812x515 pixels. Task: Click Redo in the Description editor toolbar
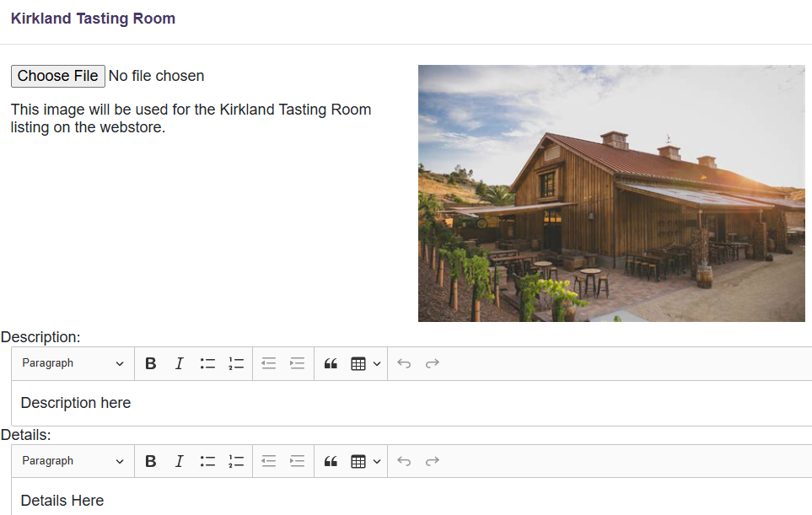[x=433, y=363]
